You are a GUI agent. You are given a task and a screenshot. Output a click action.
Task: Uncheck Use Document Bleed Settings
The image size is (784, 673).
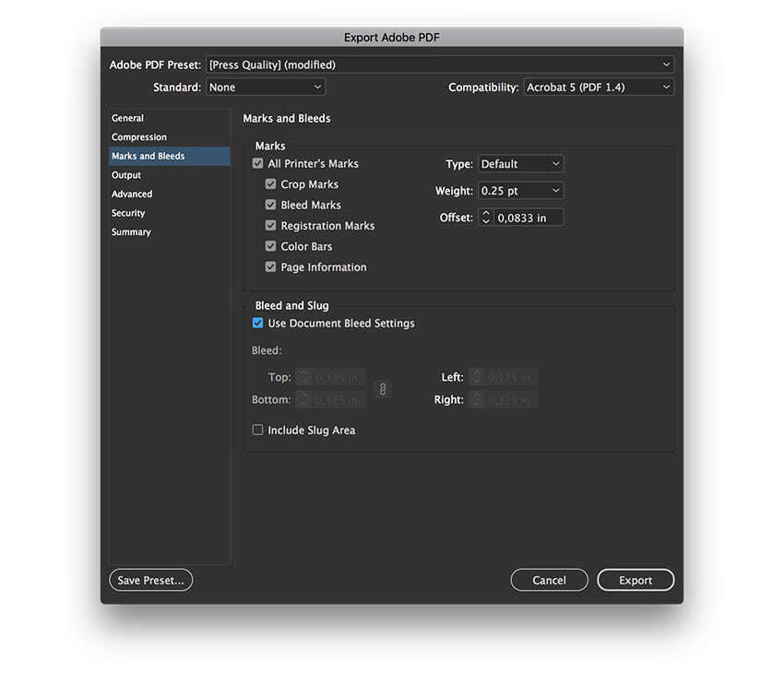(258, 324)
